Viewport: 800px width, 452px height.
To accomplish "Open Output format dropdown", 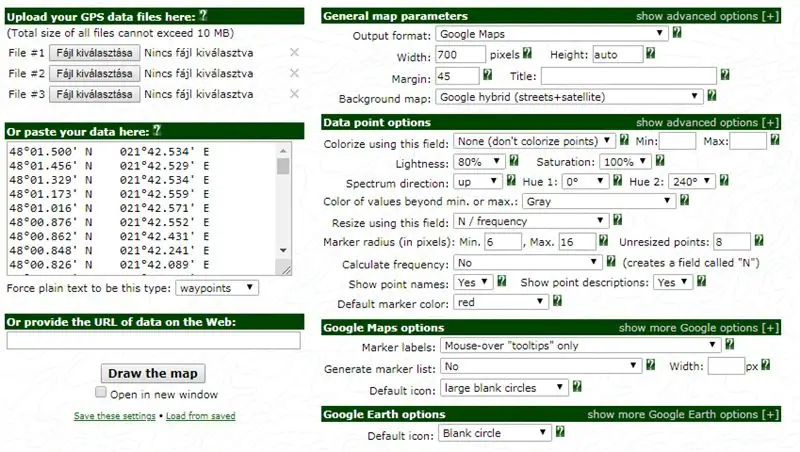I will coord(552,34).
